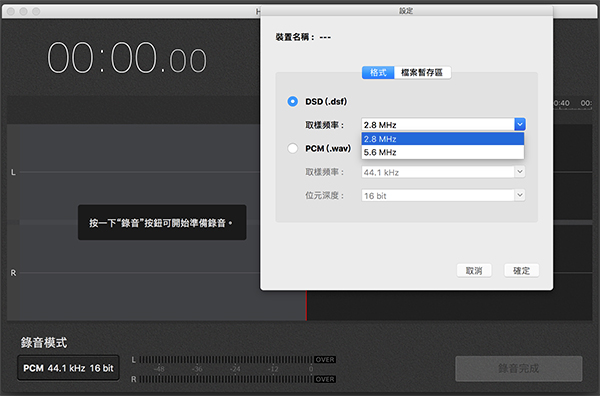
Task: Click the 取消 cancel button
Action: (x=474, y=271)
